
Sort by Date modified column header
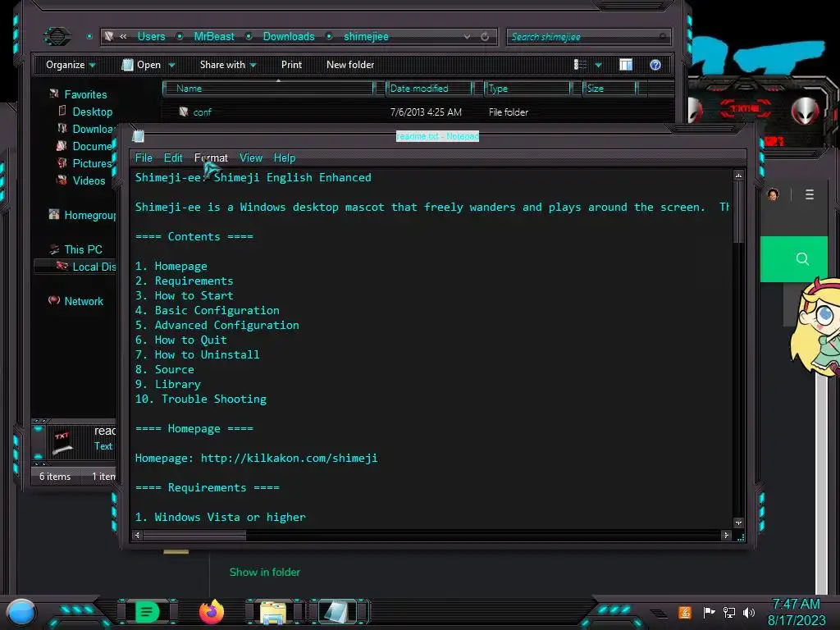pyautogui.click(x=429, y=89)
